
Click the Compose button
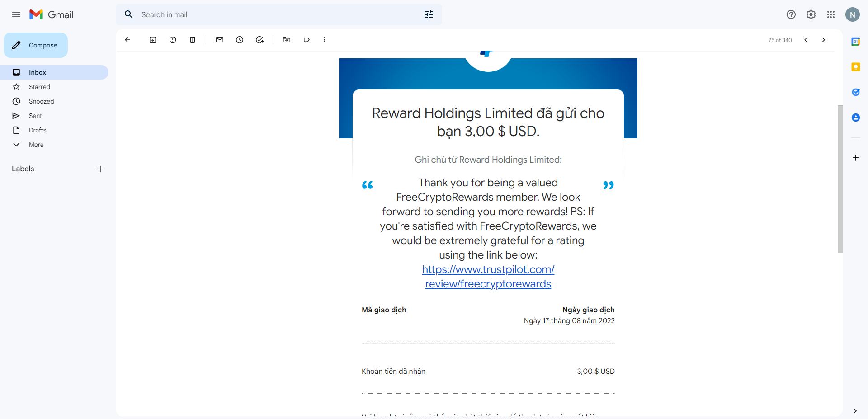click(x=36, y=45)
